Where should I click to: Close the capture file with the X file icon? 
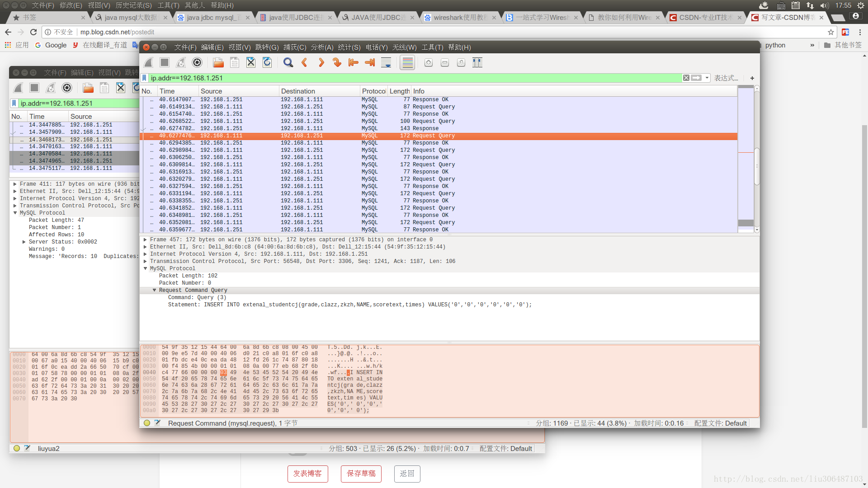click(x=251, y=63)
